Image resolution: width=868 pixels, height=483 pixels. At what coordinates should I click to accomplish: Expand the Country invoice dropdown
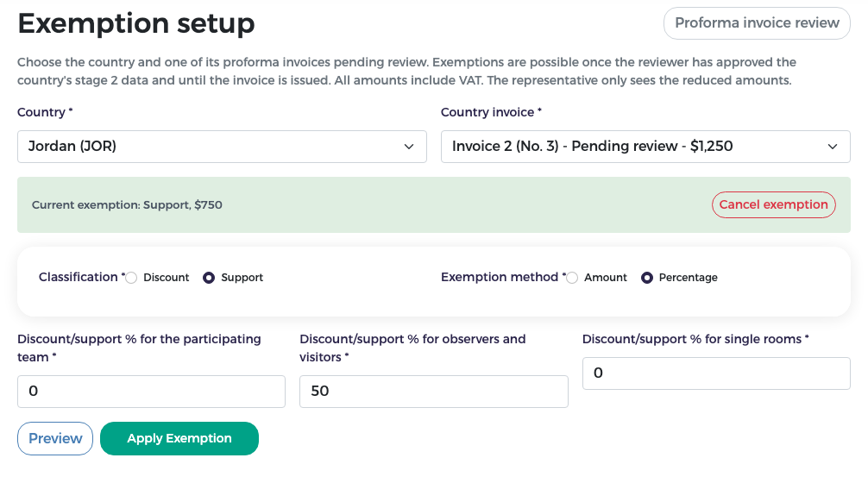[x=645, y=147]
